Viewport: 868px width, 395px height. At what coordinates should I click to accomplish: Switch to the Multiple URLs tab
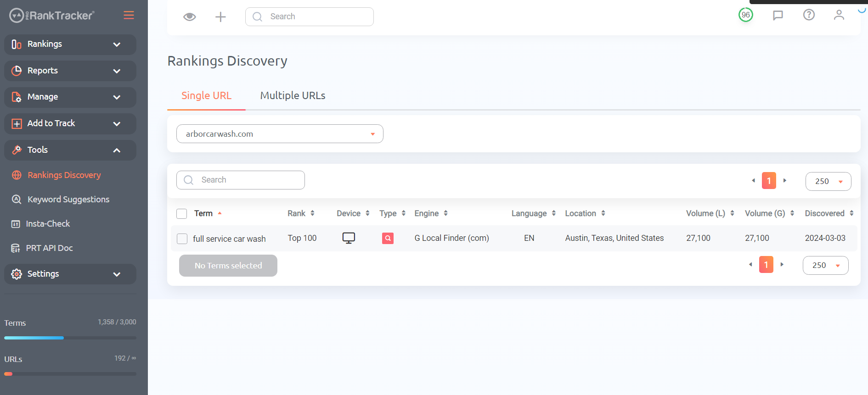[293, 95]
